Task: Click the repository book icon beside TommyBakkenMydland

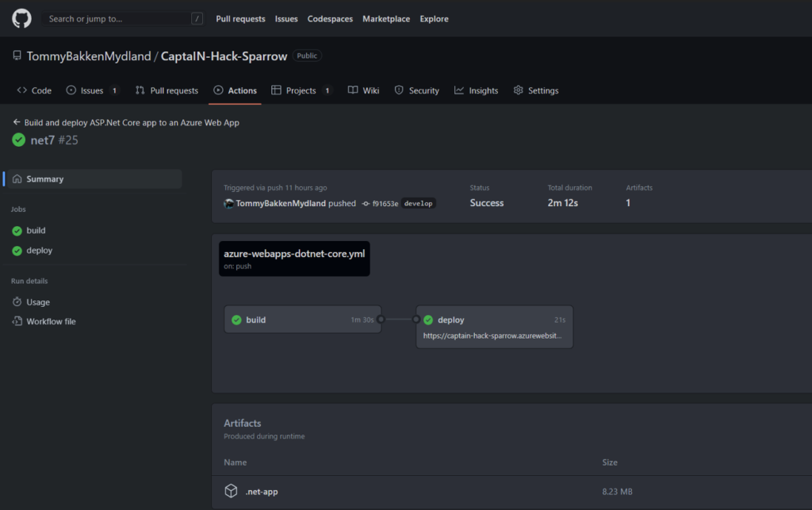Action: pos(17,56)
